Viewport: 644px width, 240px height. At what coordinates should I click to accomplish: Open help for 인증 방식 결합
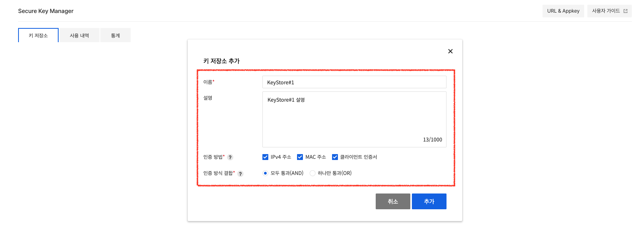pos(240,174)
